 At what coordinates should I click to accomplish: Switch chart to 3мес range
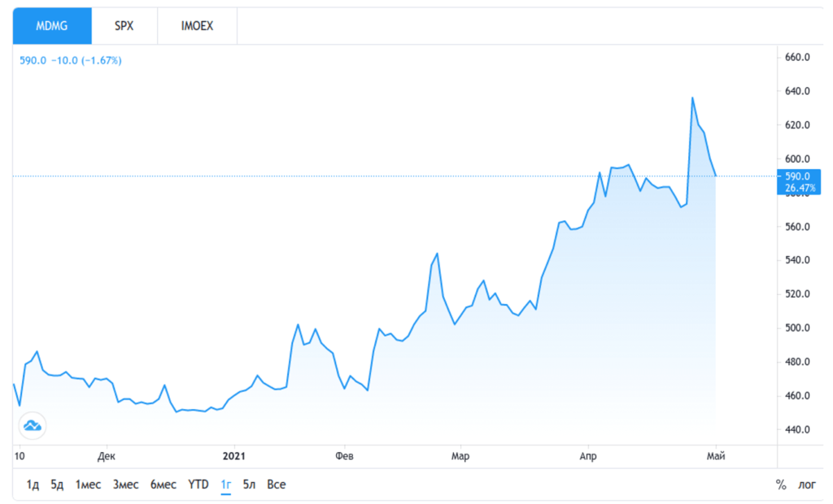[x=125, y=484]
